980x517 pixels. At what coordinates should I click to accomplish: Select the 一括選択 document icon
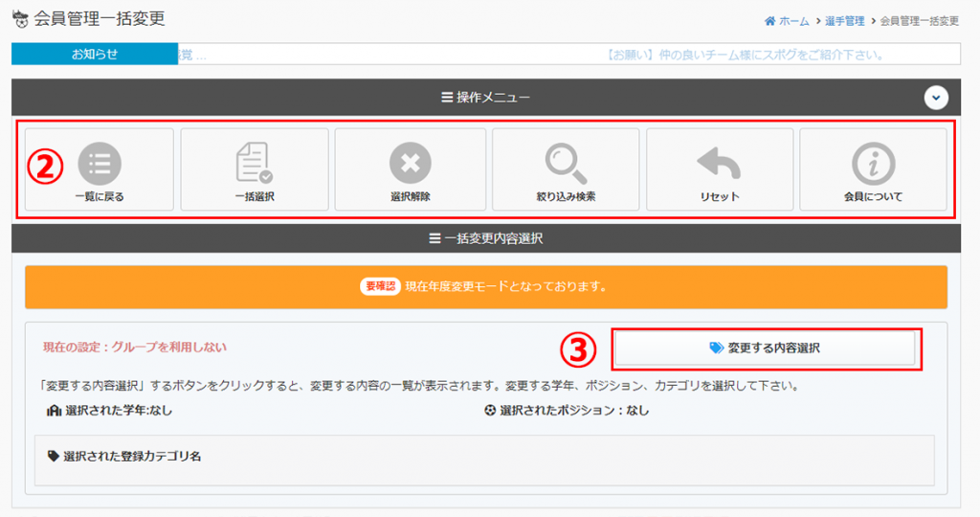pos(254,163)
